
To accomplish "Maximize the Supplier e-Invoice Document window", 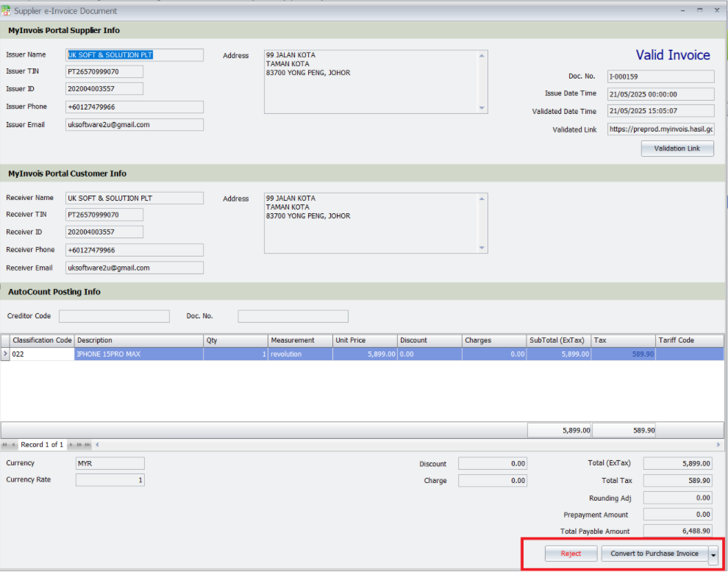I will click(699, 10).
